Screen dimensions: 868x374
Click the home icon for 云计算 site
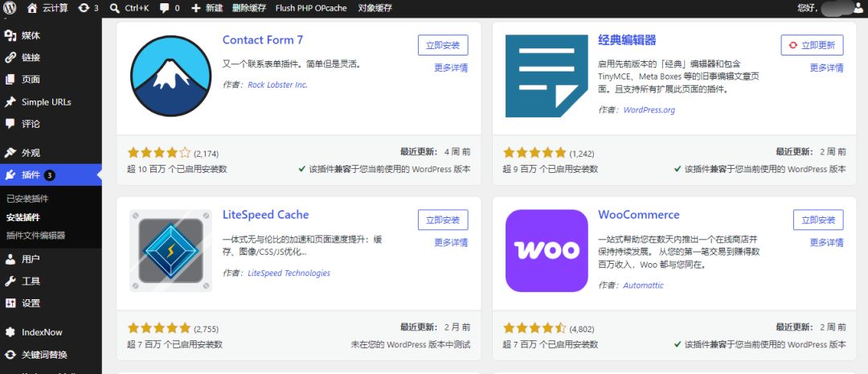coord(31,8)
